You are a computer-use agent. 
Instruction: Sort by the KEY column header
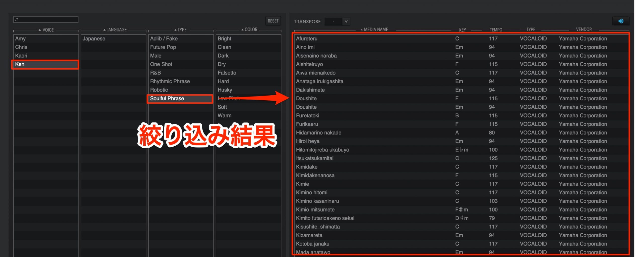(x=462, y=30)
